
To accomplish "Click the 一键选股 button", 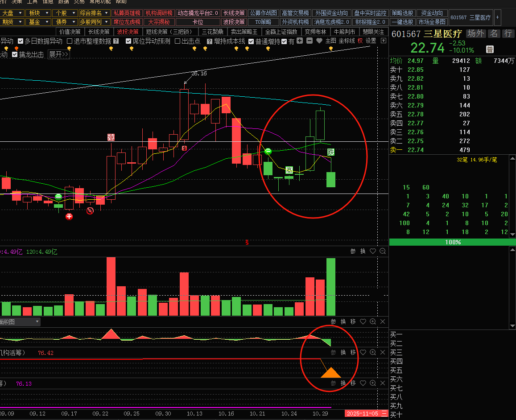I will (402, 22).
